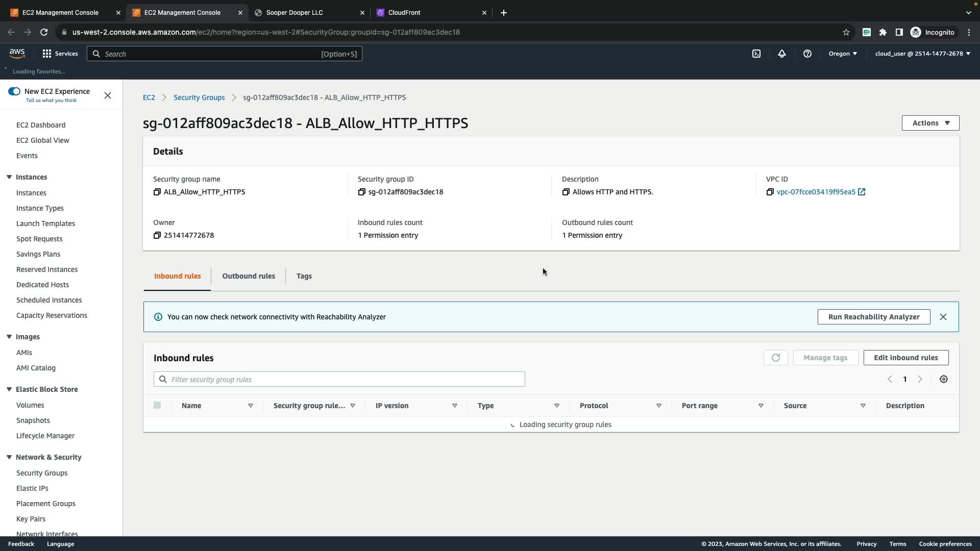980x551 pixels.
Task: Switch to the Outbound rules tab
Action: pos(248,276)
